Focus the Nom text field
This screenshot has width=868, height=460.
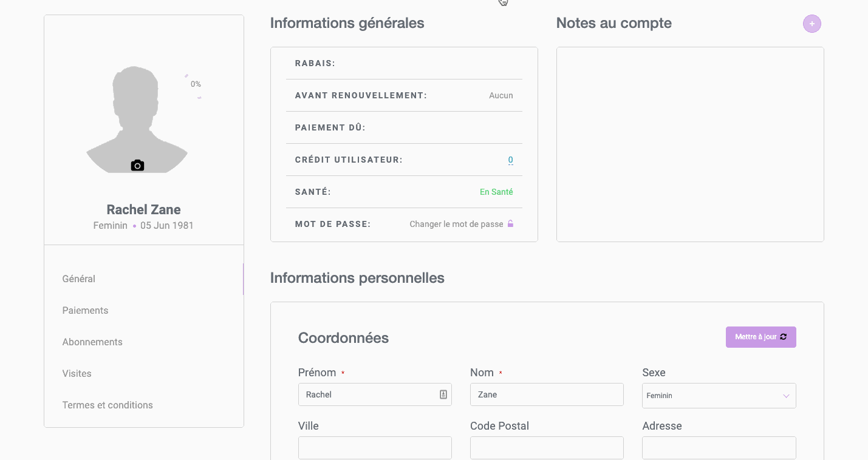[547, 394]
